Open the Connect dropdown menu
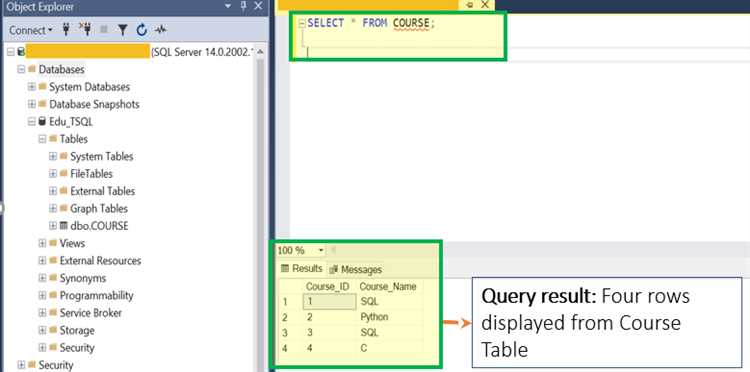Image resolution: width=750 pixels, height=372 pixels. 31,30
